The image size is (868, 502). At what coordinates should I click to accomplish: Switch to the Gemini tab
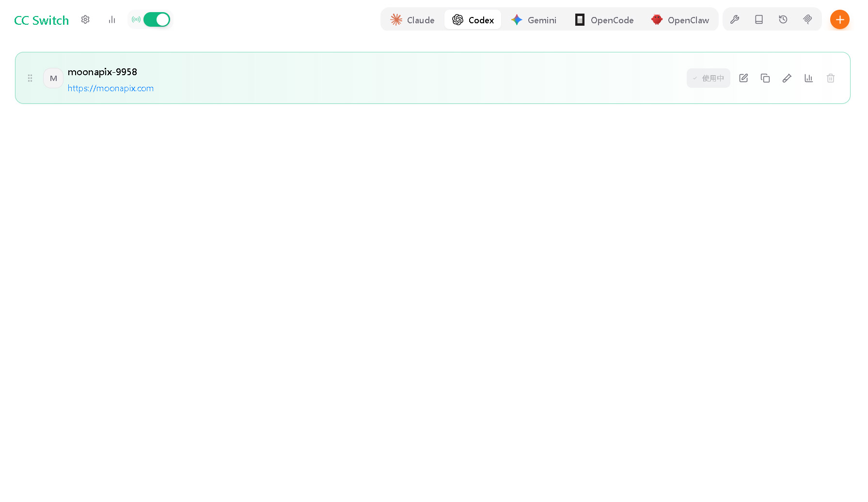click(533, 20)
